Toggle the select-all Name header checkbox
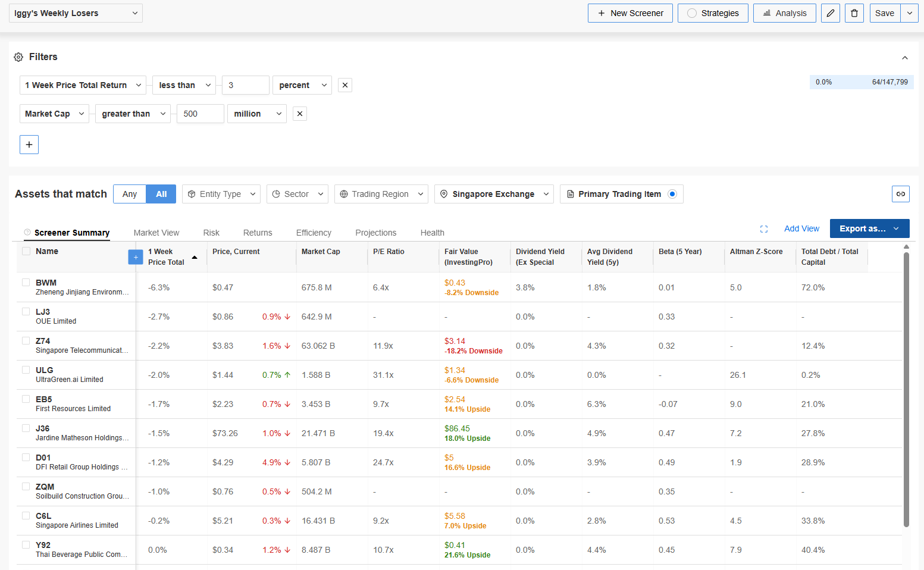 [26, 251]
